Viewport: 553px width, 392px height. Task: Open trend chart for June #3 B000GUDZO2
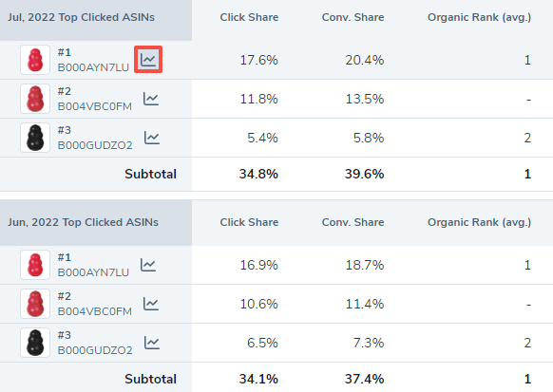click(152, 343)
